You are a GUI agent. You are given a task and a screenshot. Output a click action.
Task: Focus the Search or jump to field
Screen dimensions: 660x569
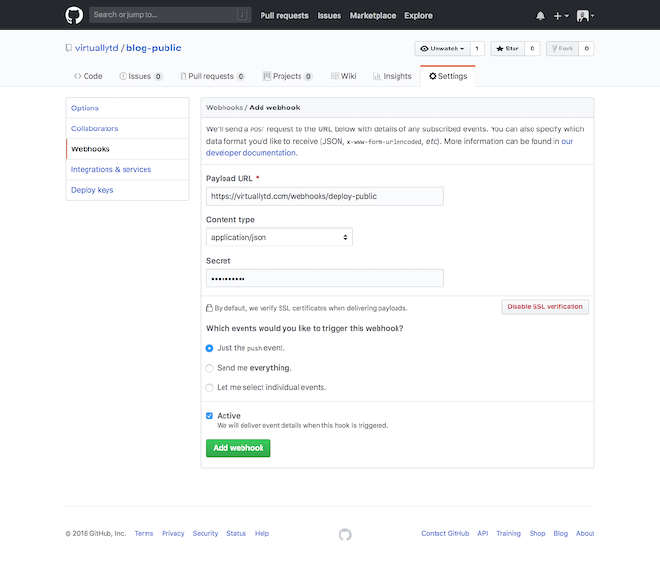[x=170, y=15]
